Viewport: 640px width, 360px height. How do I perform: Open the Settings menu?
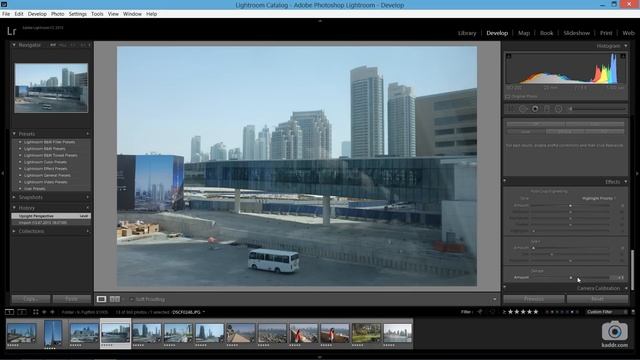(x=78, y=14)
